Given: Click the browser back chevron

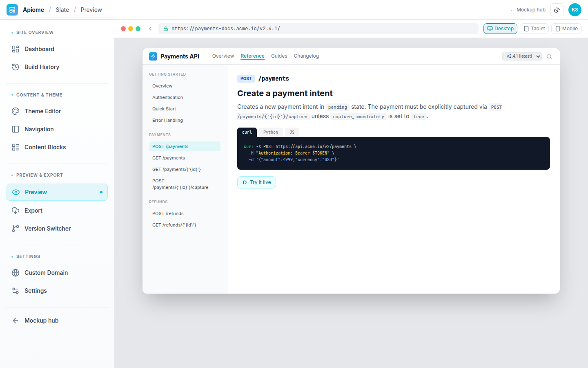Looking at the screenshot, I should coord(150,29).
